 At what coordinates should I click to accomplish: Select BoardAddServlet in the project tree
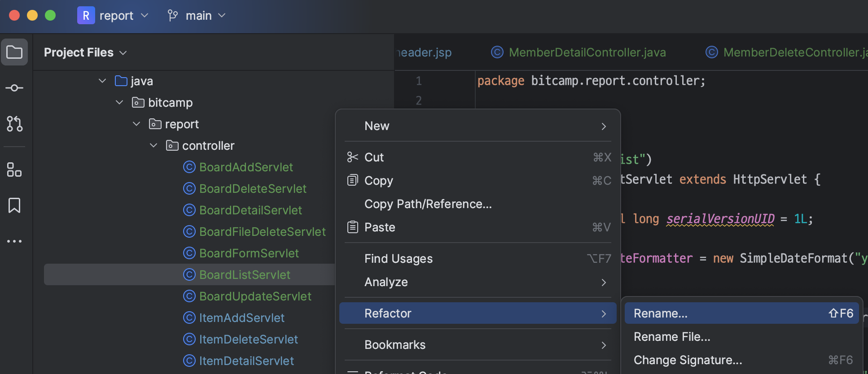[246, 167]
